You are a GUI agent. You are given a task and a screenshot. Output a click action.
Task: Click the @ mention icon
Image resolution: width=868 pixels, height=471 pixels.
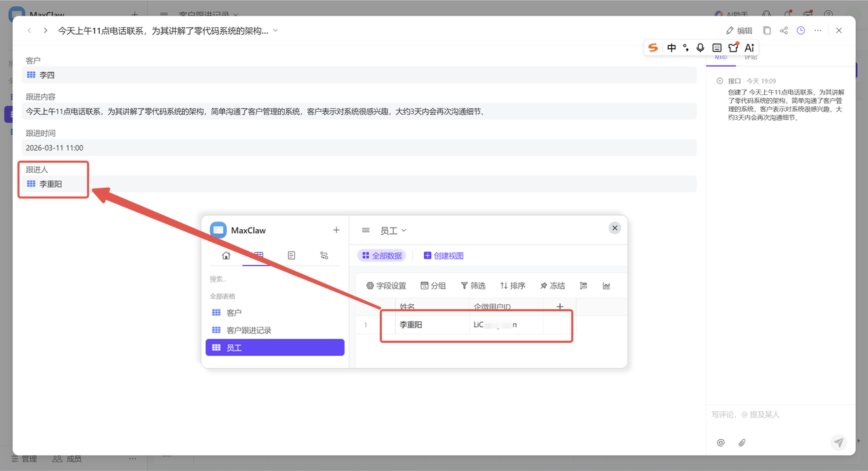click(721, 443)
